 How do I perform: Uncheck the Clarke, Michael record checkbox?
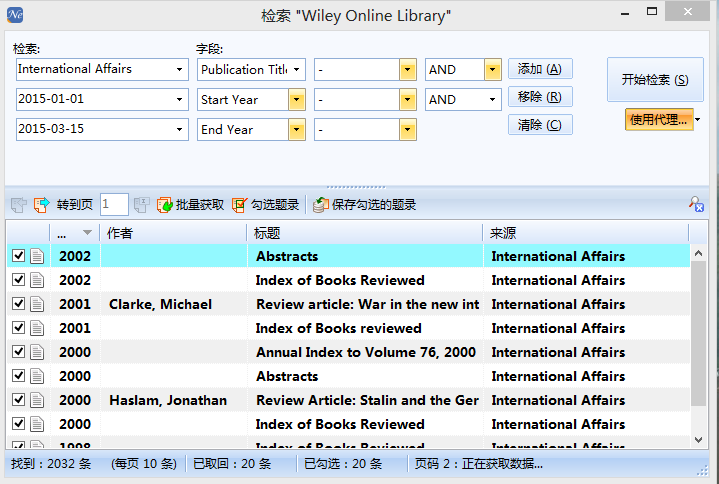click(18, 303)
